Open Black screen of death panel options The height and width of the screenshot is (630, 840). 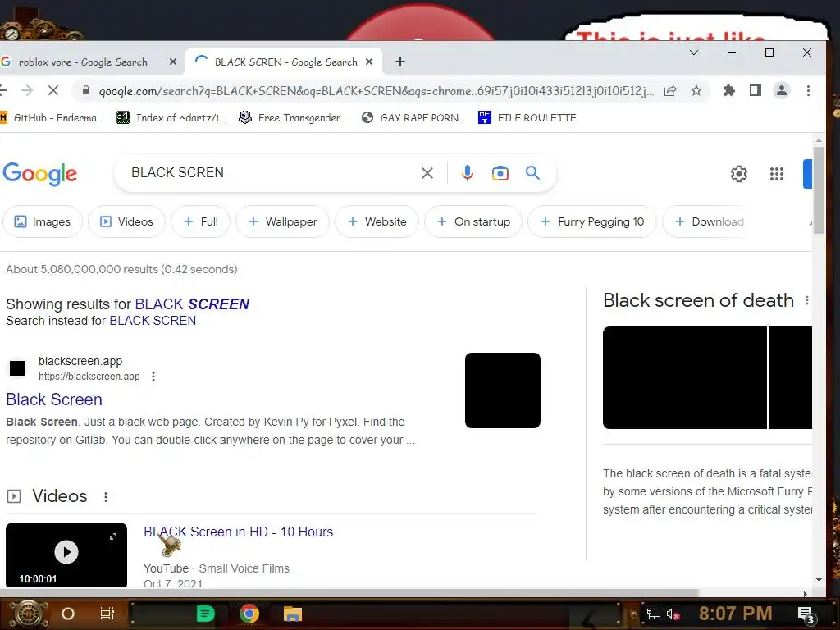[807, 300]
